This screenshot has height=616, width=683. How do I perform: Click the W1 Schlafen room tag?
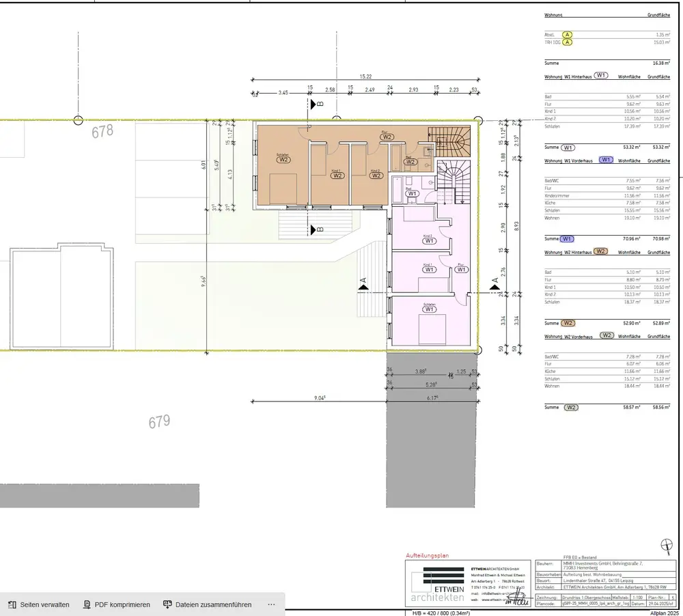click(x=430, y=309)
